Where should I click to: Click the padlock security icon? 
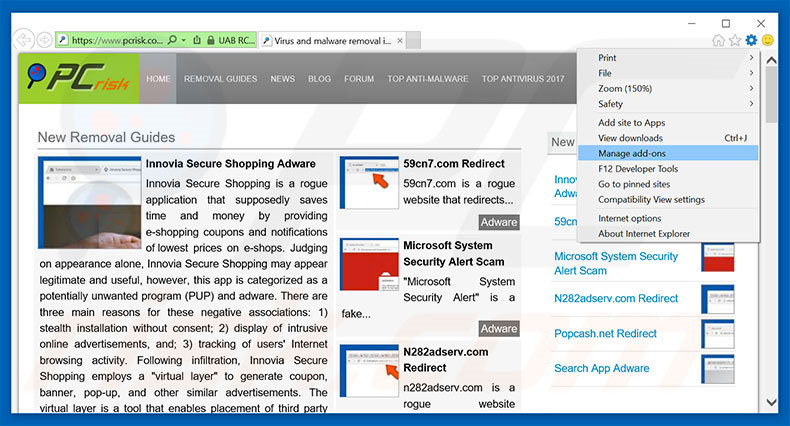point(210,40)
